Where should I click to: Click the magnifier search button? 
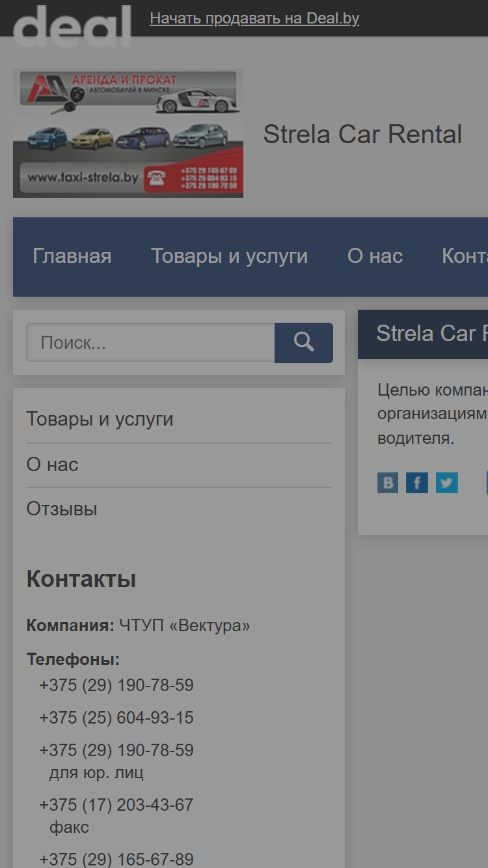click(x=304, y=343)
